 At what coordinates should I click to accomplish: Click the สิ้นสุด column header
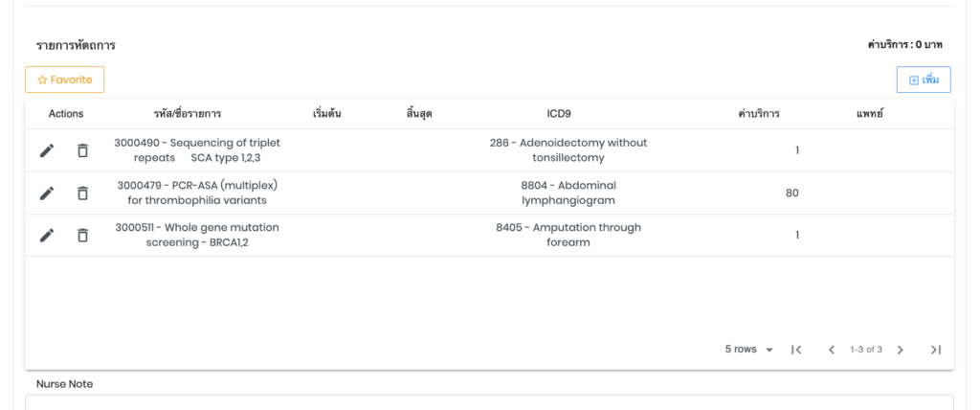coord(419,114)
